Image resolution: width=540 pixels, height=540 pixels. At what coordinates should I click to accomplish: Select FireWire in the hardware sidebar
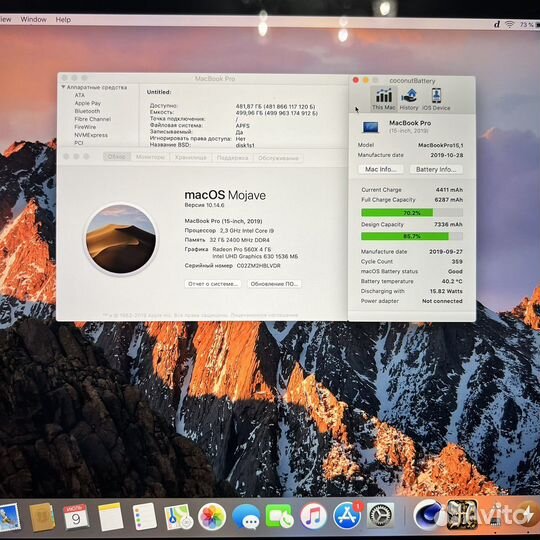[x=85, y=127]
